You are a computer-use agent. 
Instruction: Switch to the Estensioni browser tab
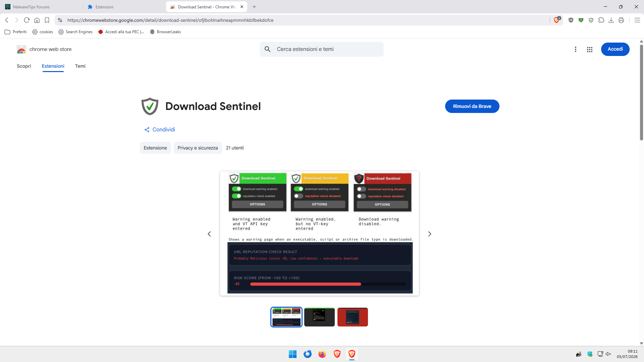click(x=124, y=7)
